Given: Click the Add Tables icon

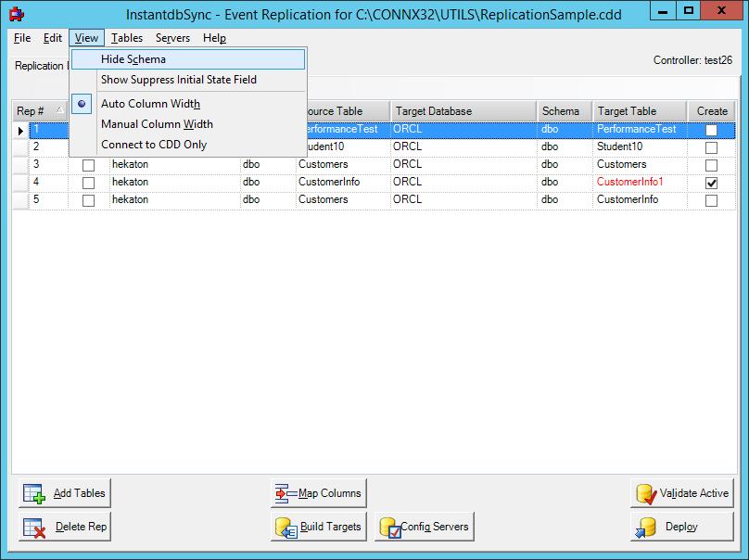Looking at the screenshot, I should tap(33, 492).
